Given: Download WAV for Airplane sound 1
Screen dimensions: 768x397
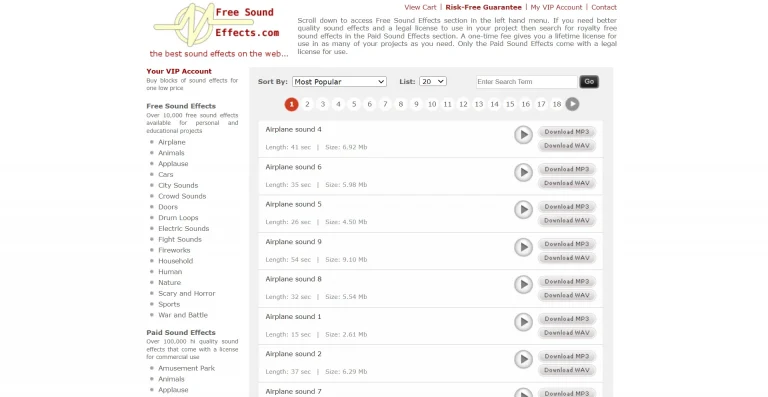Looking at the screenshot, I should pos(567,333).
